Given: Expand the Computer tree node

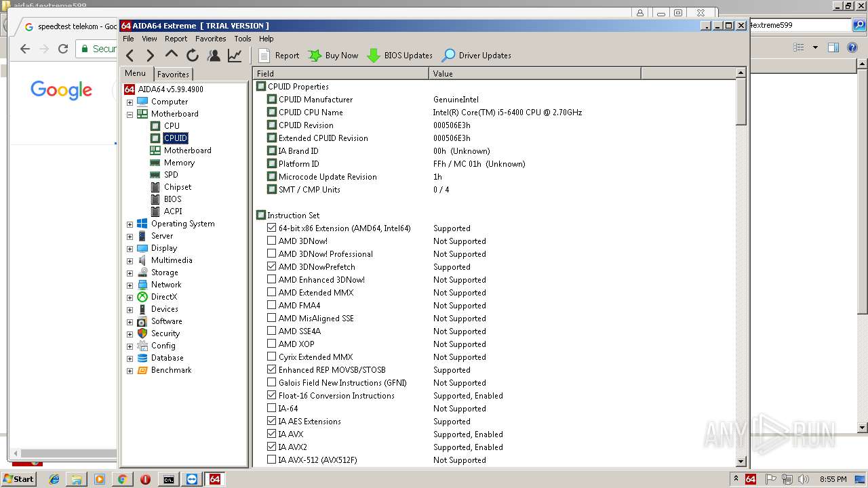Looking at the screenshot, I should coord(130,102).
